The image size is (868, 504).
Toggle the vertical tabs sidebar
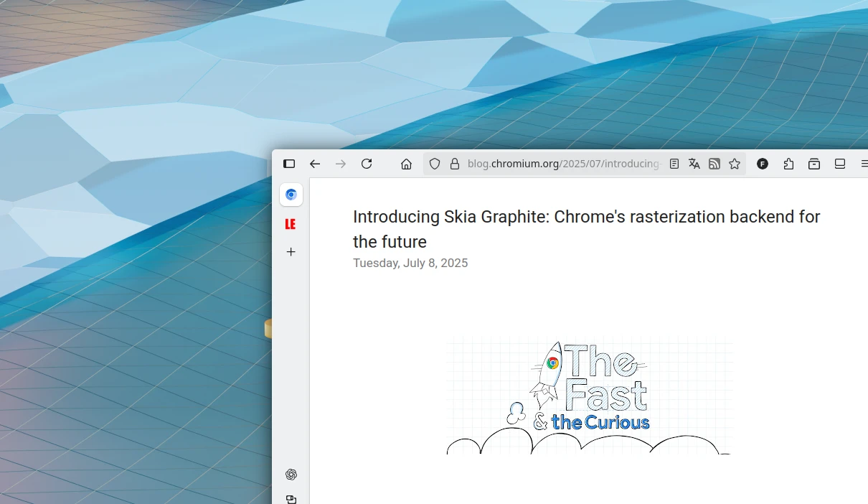click(x=289, y=164)
